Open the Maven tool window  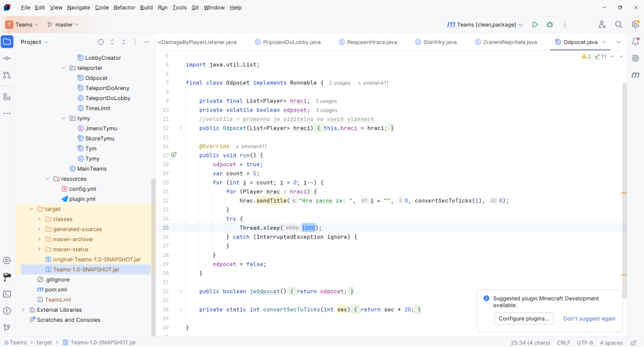point(635,75)
